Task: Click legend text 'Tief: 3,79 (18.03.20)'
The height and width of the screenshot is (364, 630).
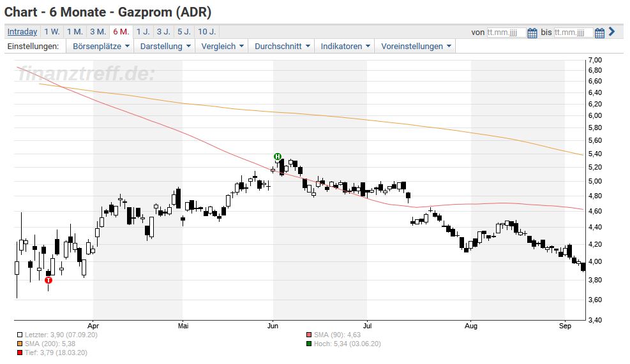Action: coord(56,353)
